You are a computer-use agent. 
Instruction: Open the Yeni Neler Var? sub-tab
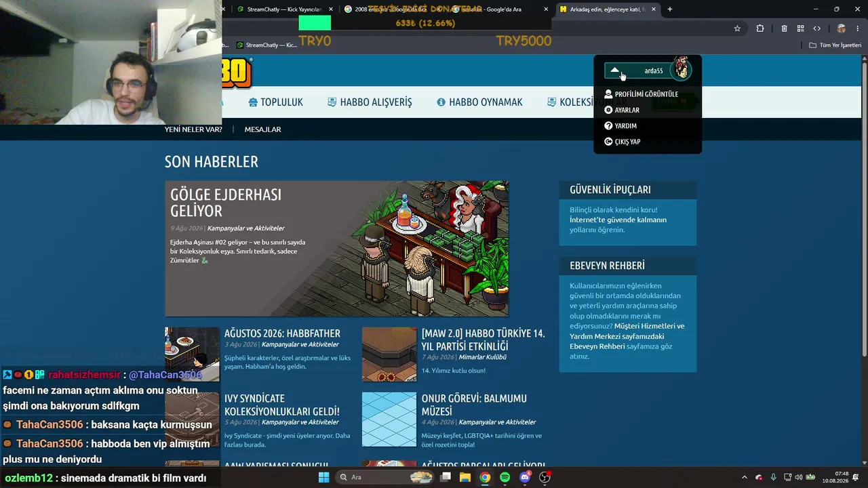(193, 129)
